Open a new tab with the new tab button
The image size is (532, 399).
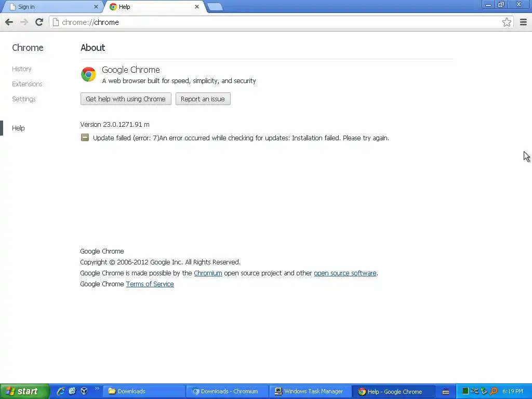tap(215, 7)
